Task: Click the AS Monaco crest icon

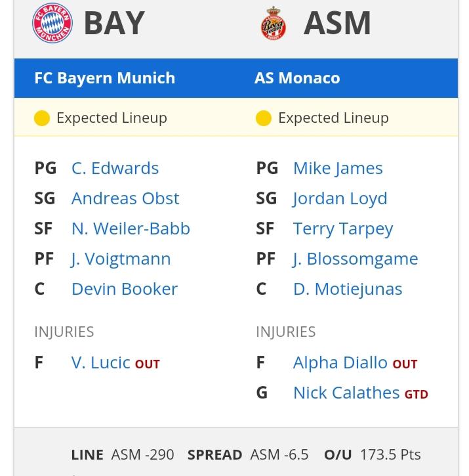Action: click(x=274, y=23)
